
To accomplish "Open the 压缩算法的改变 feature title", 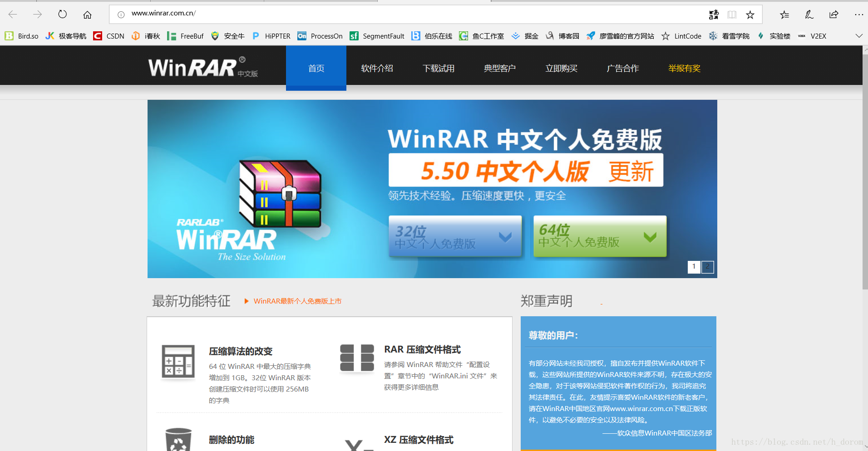I will pyautogui.click(x=241, y=351).
